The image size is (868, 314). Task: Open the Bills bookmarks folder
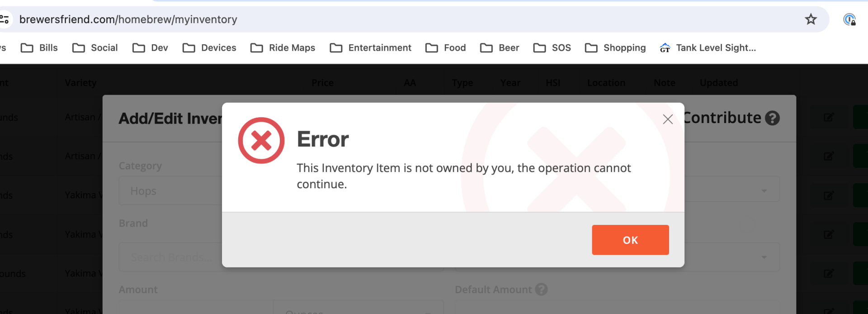(39, 48)
